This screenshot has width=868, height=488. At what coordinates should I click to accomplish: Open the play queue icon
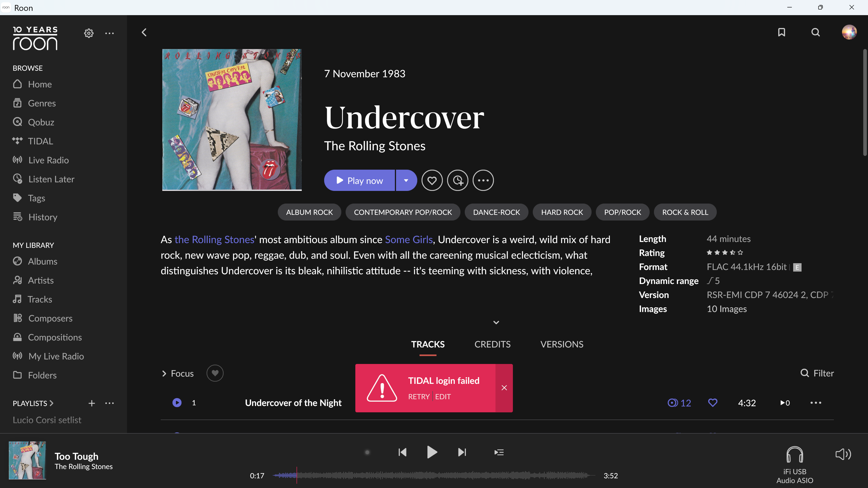(x=499, y=452)
